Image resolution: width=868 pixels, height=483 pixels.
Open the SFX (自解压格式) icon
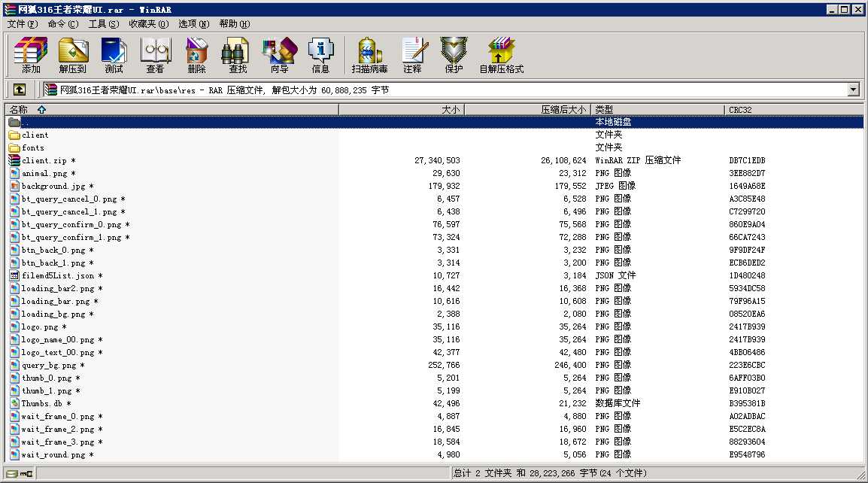coord(502,56)
